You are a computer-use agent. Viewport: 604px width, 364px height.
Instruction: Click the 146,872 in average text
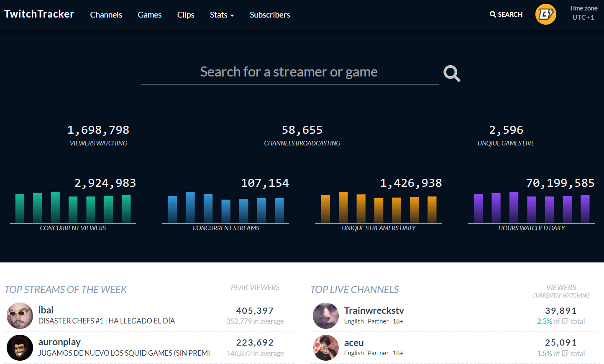[255, 354]
